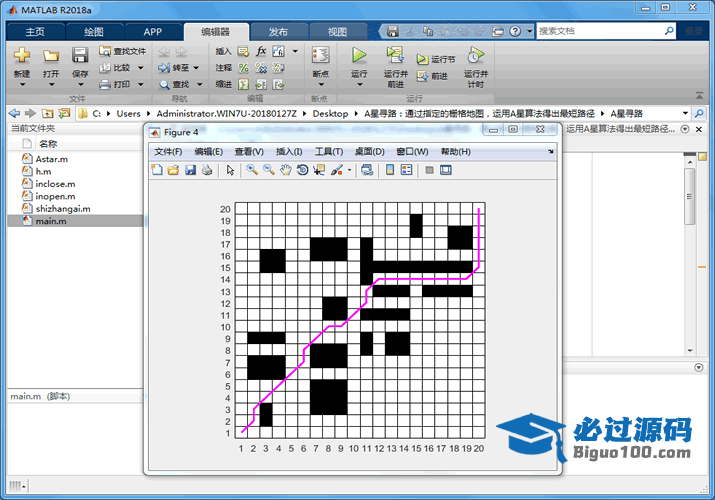
Task: Click the Run Section button
Action: (436, 59)
